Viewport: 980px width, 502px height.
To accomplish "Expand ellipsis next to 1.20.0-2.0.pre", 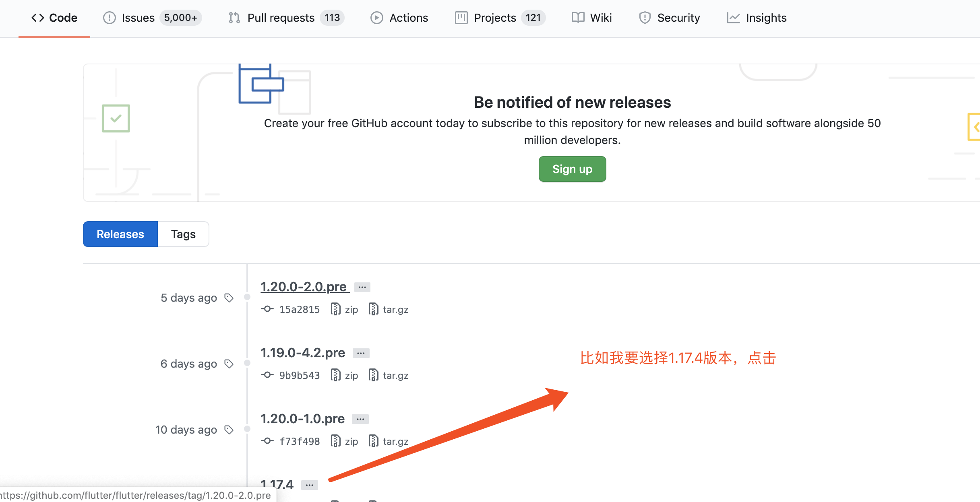I will (362, 287).
